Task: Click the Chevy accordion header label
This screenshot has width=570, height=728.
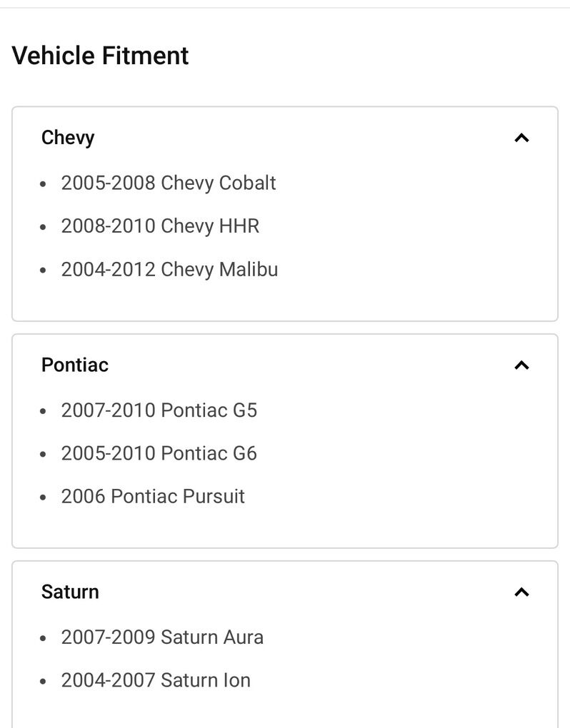Action: coord(68,138)
